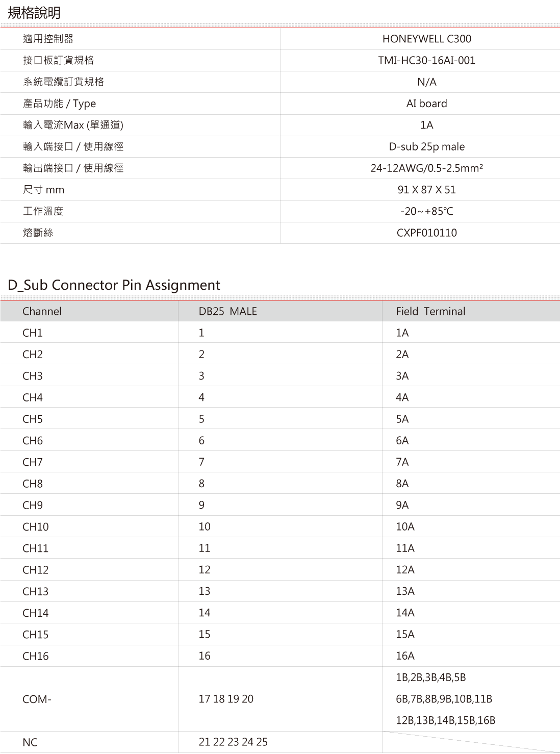Click the "-20~+85℃" temperature value

click(x=427, y=211)
